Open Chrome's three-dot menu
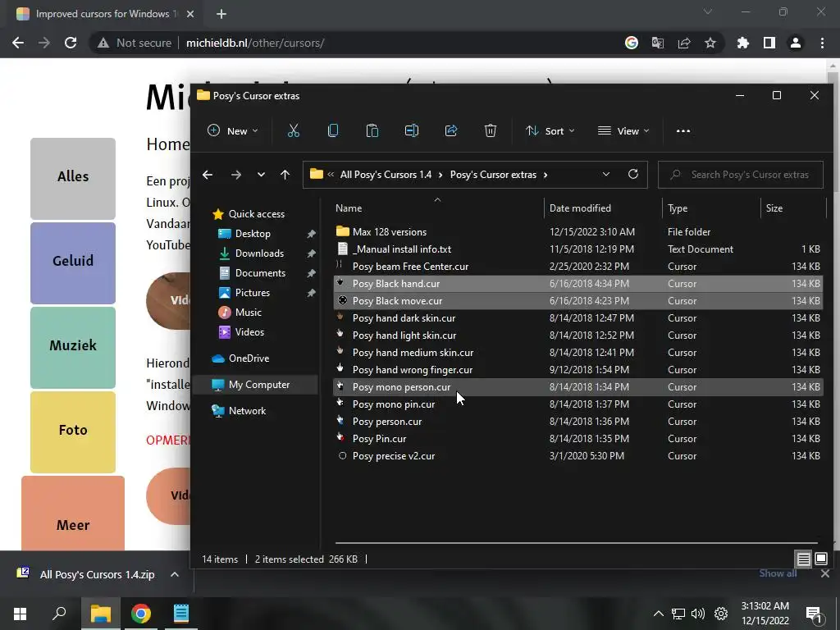 tap(822, 43)
